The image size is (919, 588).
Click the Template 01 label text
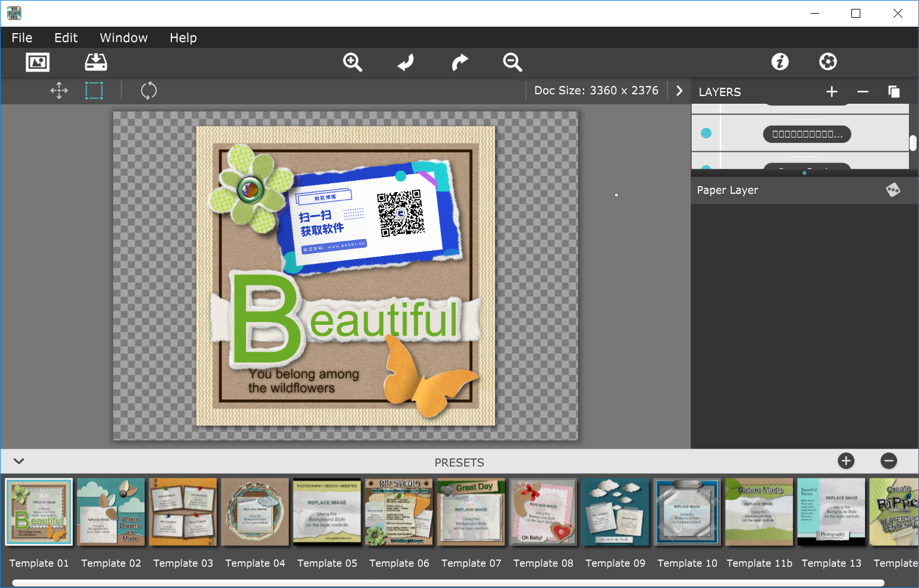click(39, 563)
